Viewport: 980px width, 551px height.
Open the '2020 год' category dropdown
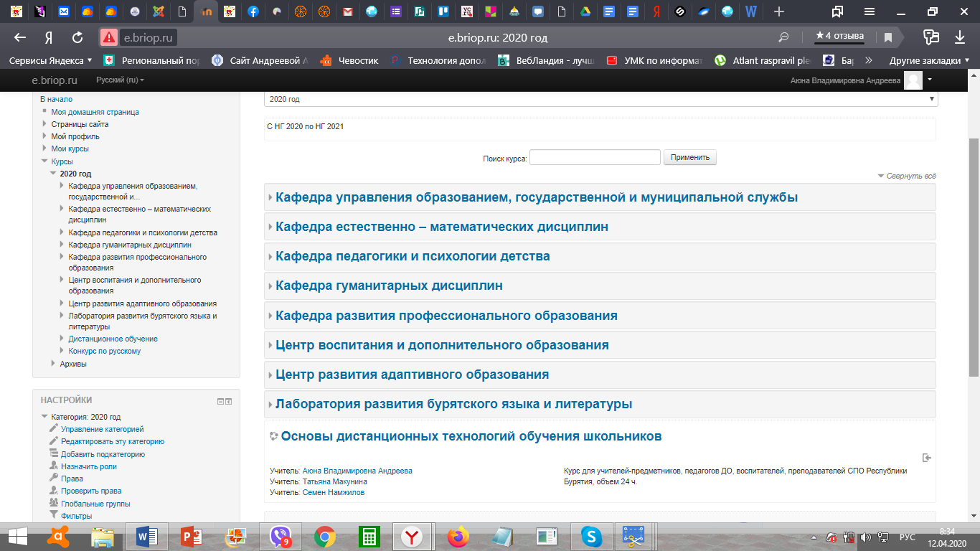click(x=600, y=99)
